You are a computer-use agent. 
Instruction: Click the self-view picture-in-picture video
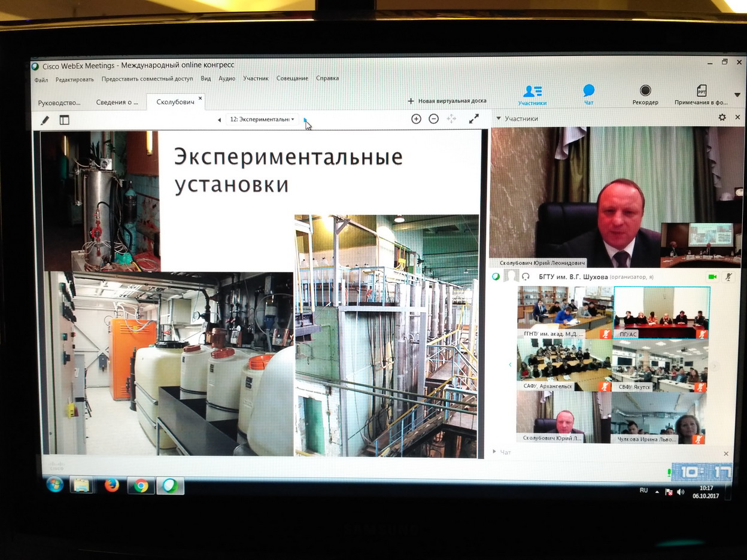click(x=700, y=245)
